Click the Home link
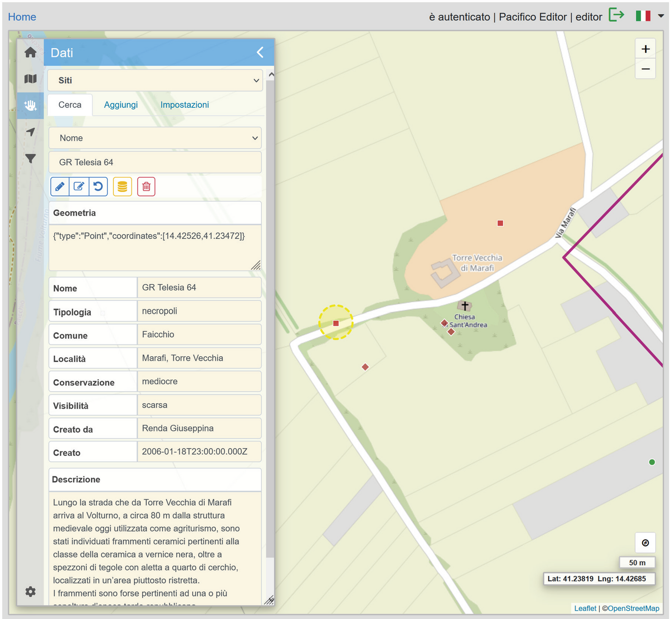The height and width of the screenshot is (619, 672). (22, 17)
